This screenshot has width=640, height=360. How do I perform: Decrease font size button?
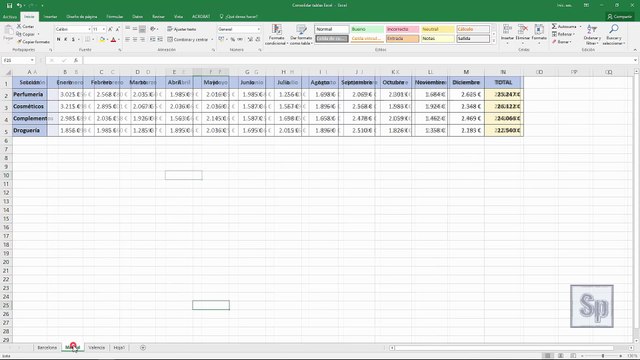(118, 29)
